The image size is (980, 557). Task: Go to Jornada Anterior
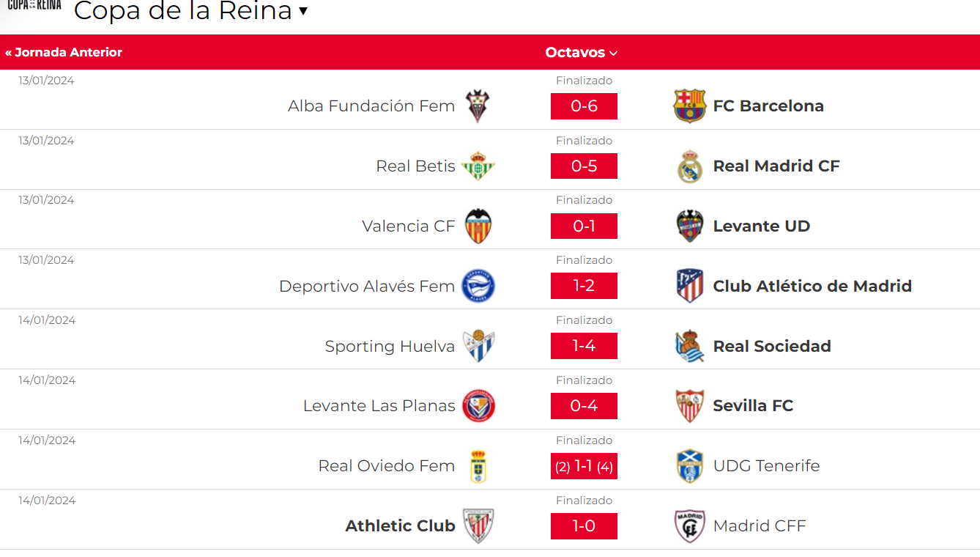coord(64,53)
